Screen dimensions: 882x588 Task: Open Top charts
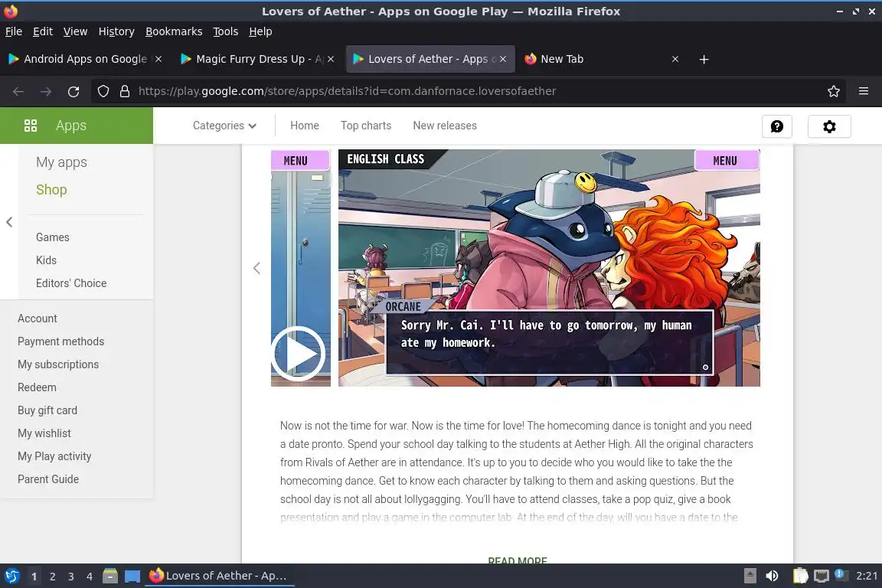(366, 126)
